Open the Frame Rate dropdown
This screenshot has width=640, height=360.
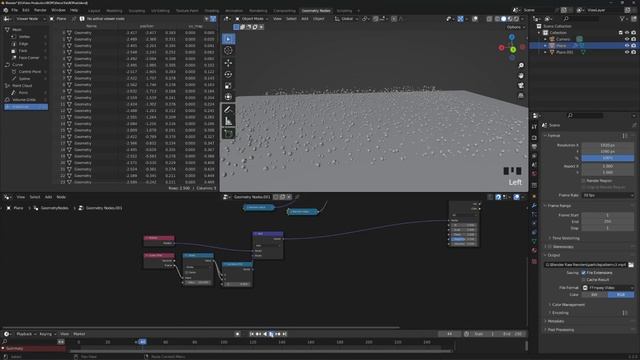608,196
